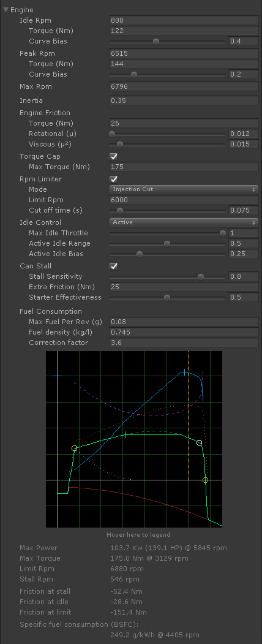Disable the Rpm Limiter checkbox
Screen dimensions: 262x644
pyautogui.click(x=114, y=179)
